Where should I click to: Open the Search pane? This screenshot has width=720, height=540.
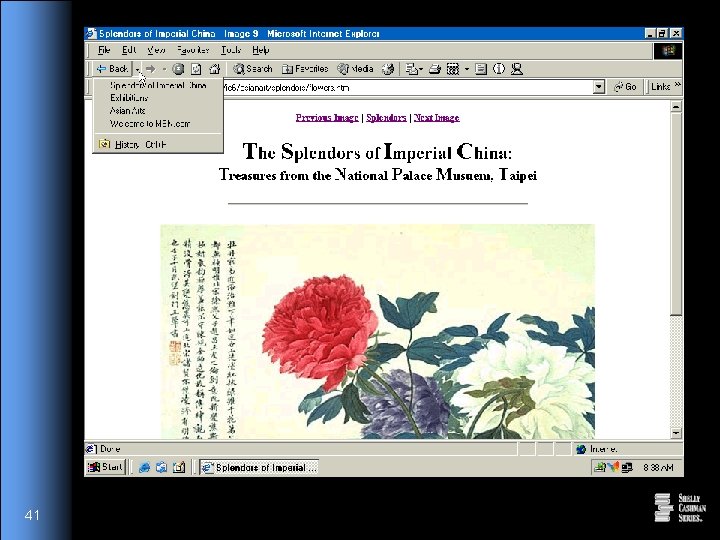253,69
